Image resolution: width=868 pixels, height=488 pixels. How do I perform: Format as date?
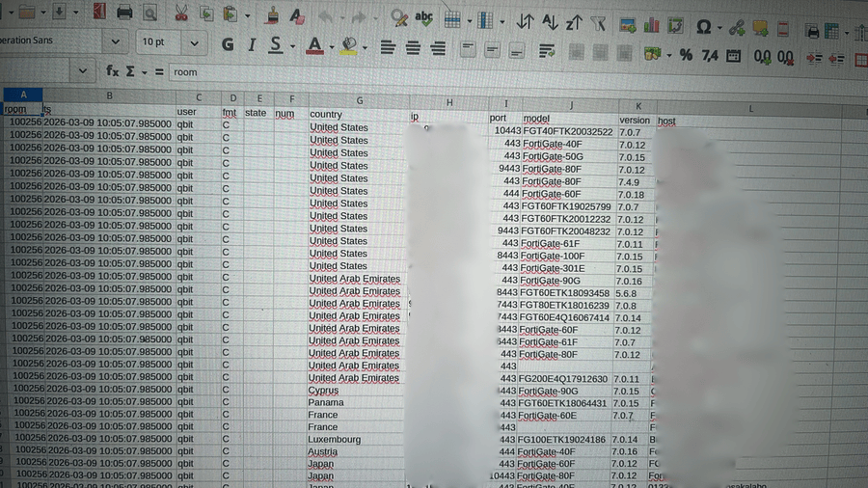tap(734, 56)
